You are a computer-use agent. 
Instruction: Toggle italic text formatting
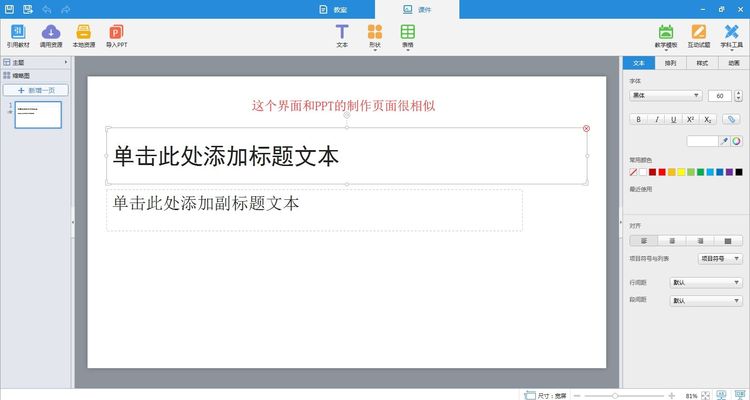tap(656, 119)
